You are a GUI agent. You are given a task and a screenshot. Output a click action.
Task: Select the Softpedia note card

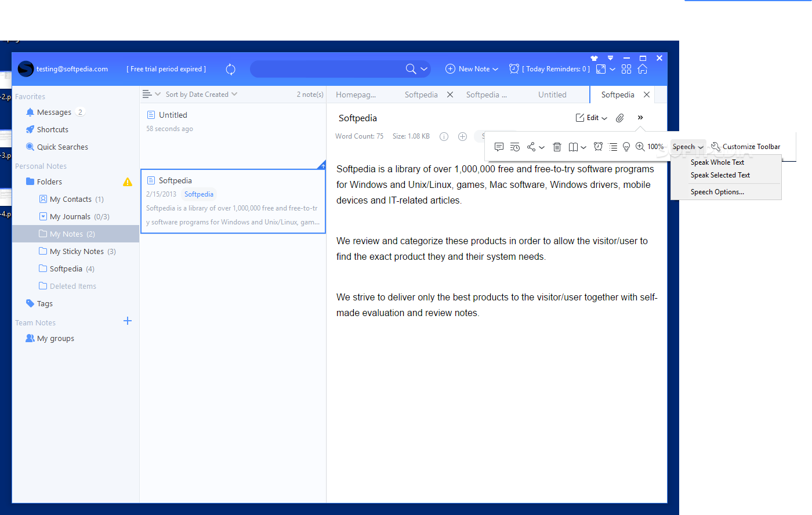(233, 201)
